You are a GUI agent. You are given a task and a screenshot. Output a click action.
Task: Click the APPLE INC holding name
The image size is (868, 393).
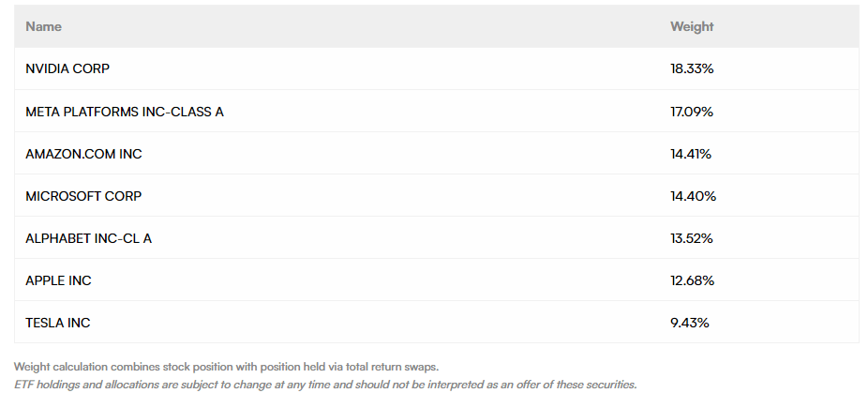(58, 280)
